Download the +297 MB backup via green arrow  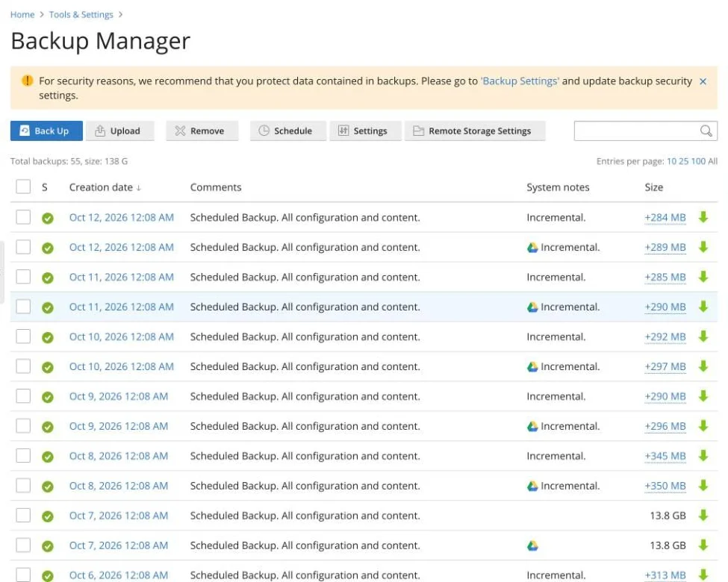(703, 366)
